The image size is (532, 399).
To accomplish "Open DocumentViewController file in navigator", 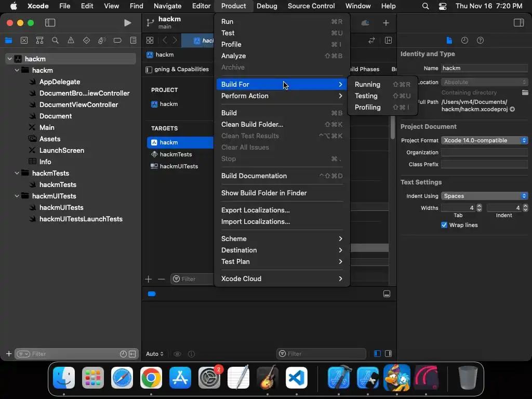I will coord(79,105).
